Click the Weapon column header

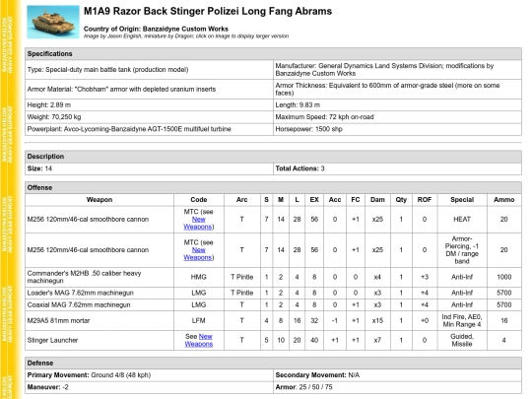[x=100, y=200]
